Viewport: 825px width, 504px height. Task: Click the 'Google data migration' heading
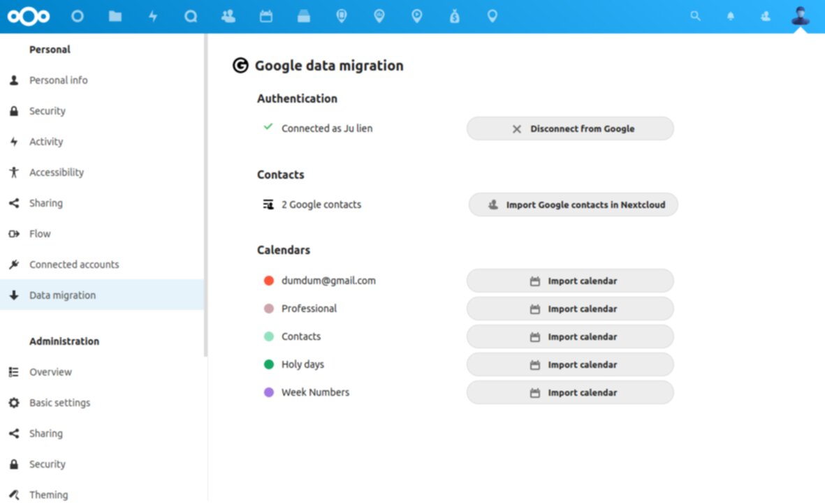pos(329,66)
